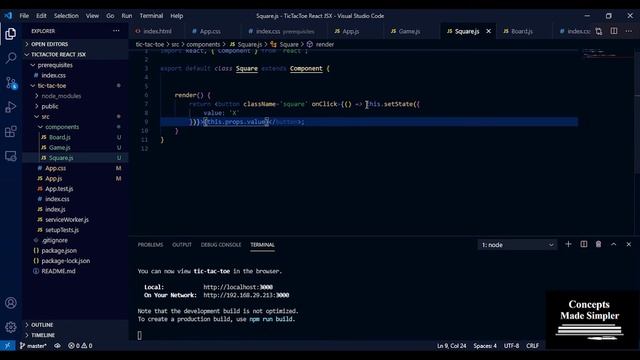The width and height of the screenshot is (640, 360).
Task: Close the terminal panel
Action: coord(629,244)
